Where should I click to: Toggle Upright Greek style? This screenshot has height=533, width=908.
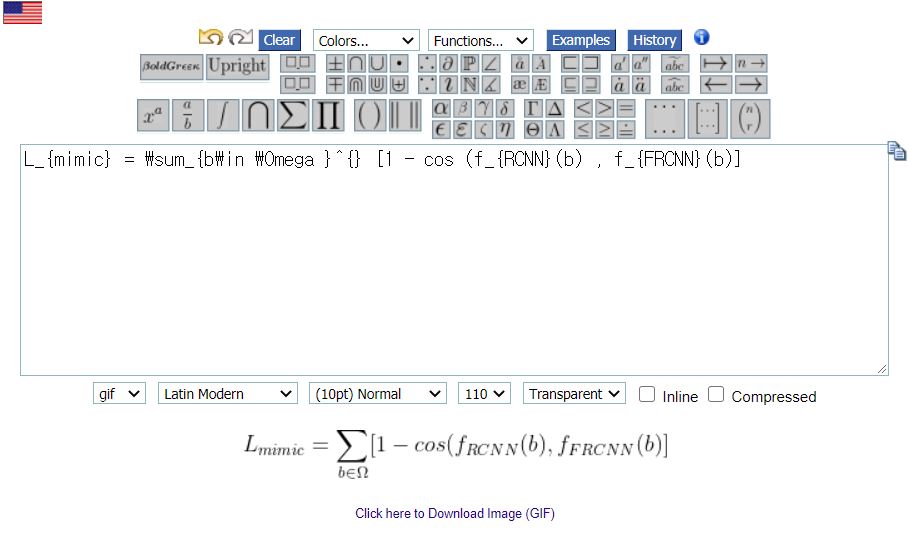click(x=237, y=67)
